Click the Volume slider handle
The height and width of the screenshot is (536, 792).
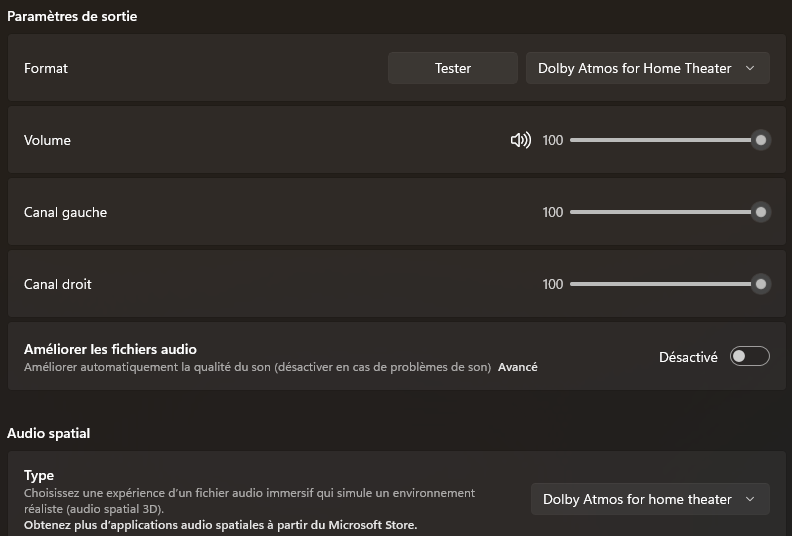click(761, 141)
